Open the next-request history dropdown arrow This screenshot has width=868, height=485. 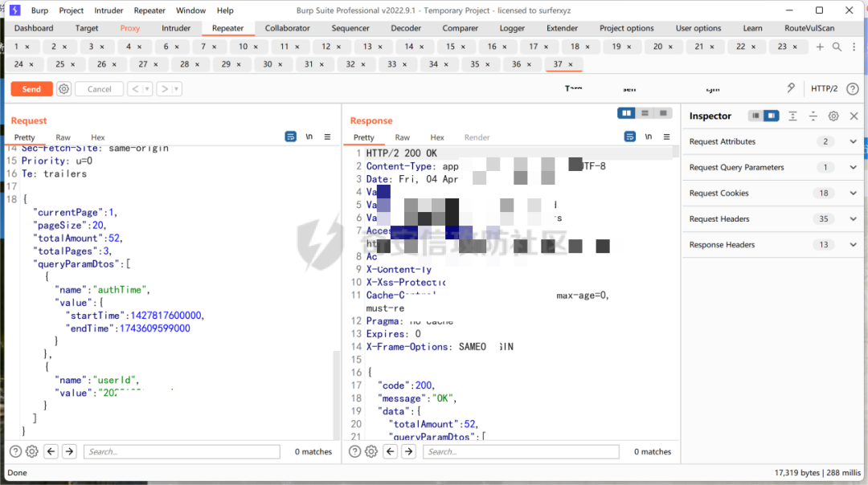177,89
